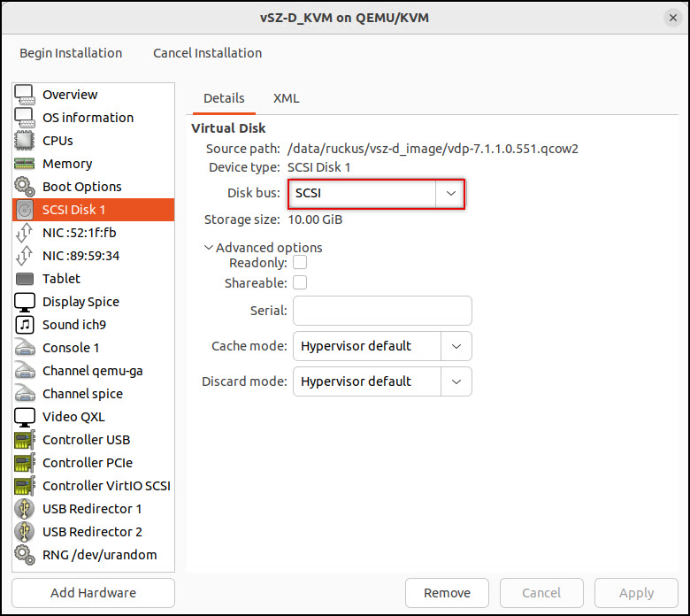Image resolution: width=690 pixels, height=616 pixels.
Task: Click Cancel Installation
Action: (x=207, y=53)
